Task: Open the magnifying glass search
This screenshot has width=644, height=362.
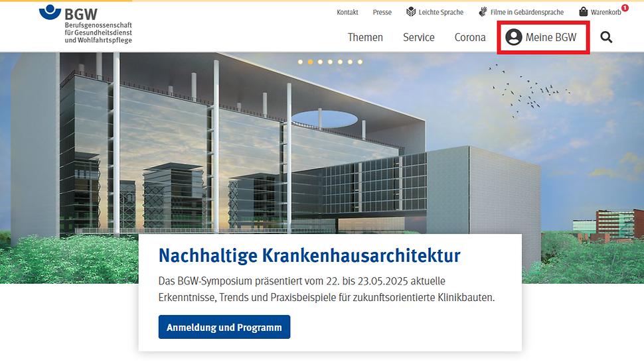Action: 606,37
